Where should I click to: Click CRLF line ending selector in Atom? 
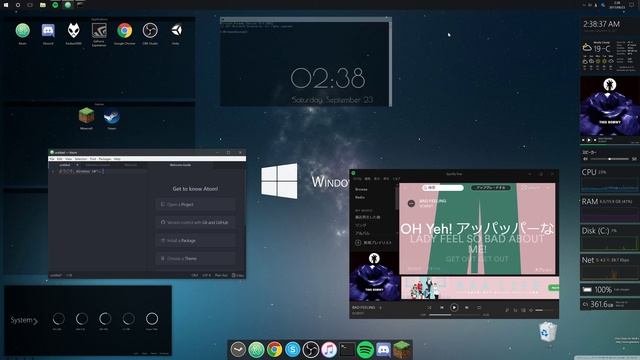coord(195,275)
